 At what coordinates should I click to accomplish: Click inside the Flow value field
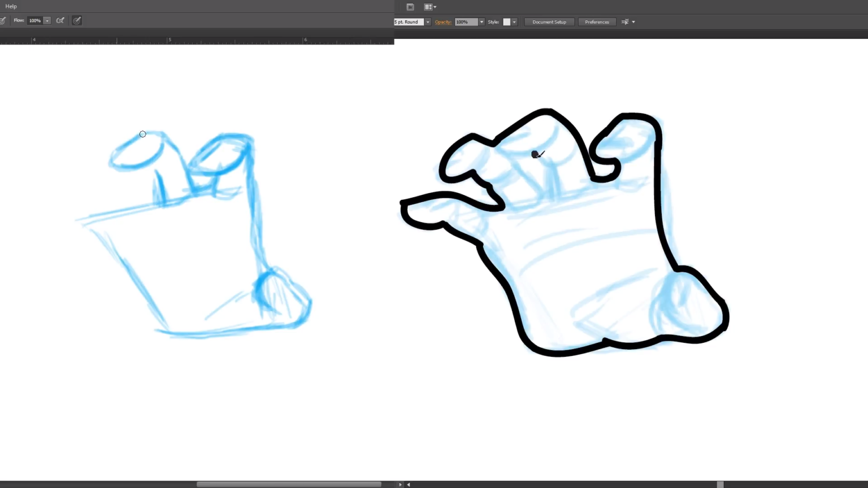click(36, 20)
